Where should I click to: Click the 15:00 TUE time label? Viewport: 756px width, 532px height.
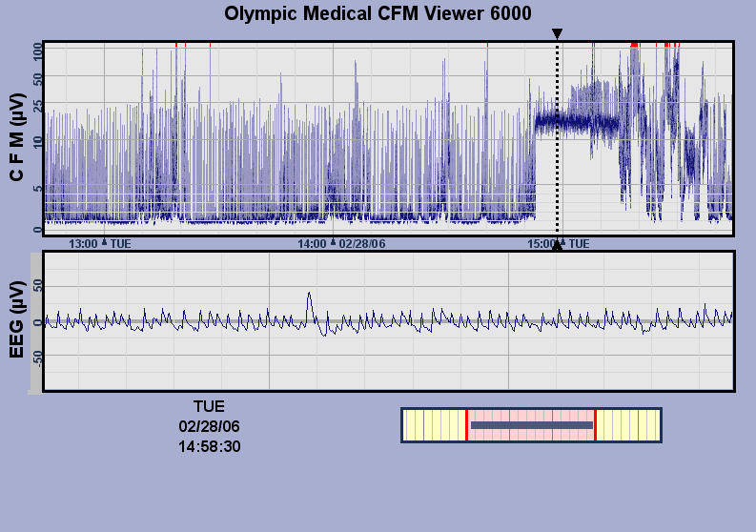coord(559,243)
